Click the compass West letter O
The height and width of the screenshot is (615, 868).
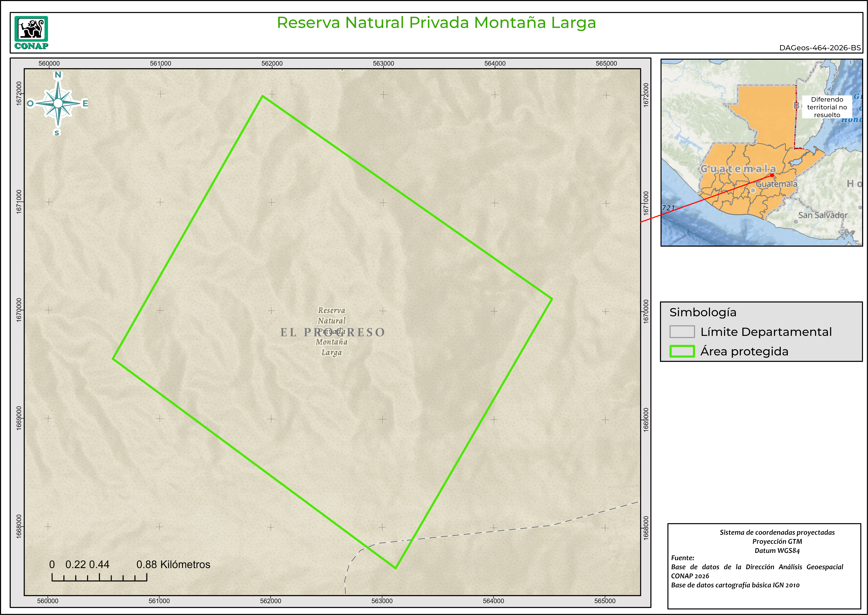[30, 103]
